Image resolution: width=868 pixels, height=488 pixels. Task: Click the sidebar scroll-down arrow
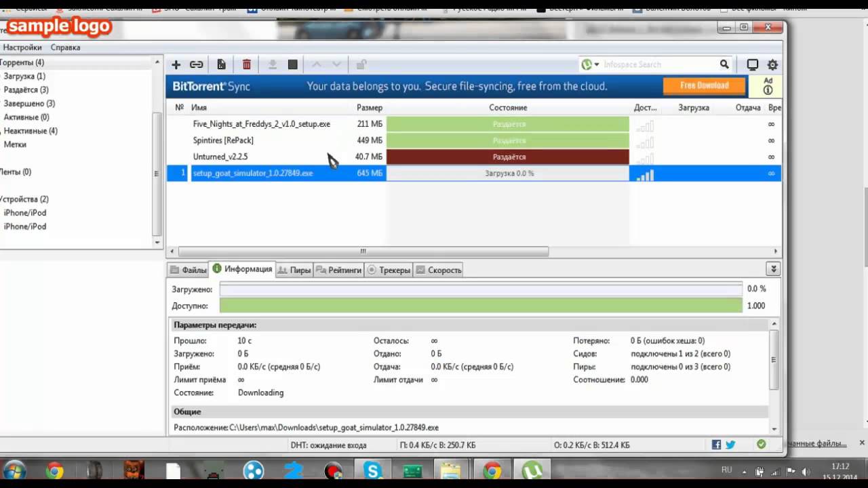pos(157,242)
